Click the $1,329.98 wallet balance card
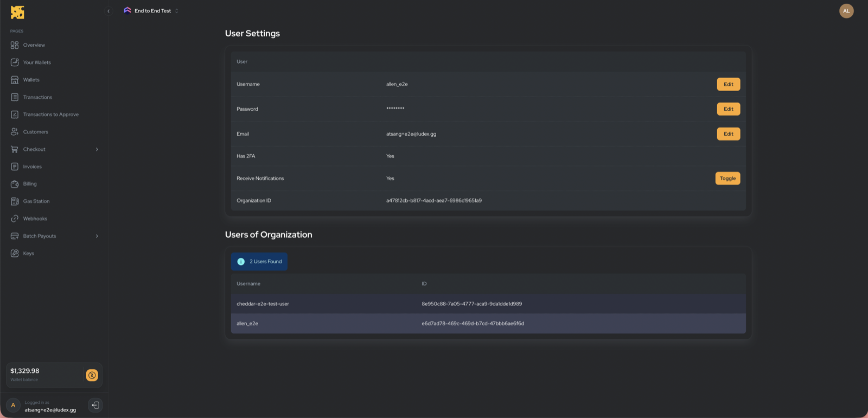The image size is (868, 418). pyautogui.click(x=54, y=375)
